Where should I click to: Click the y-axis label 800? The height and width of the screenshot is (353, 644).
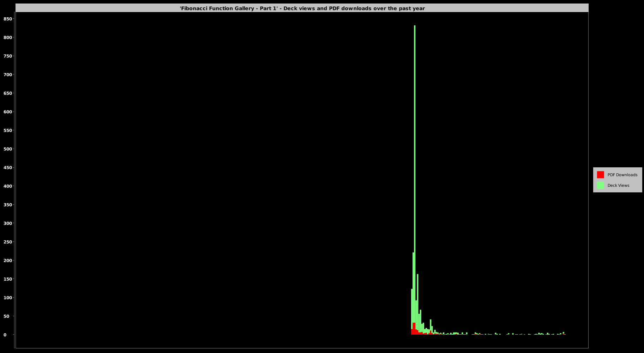point(8,37)
